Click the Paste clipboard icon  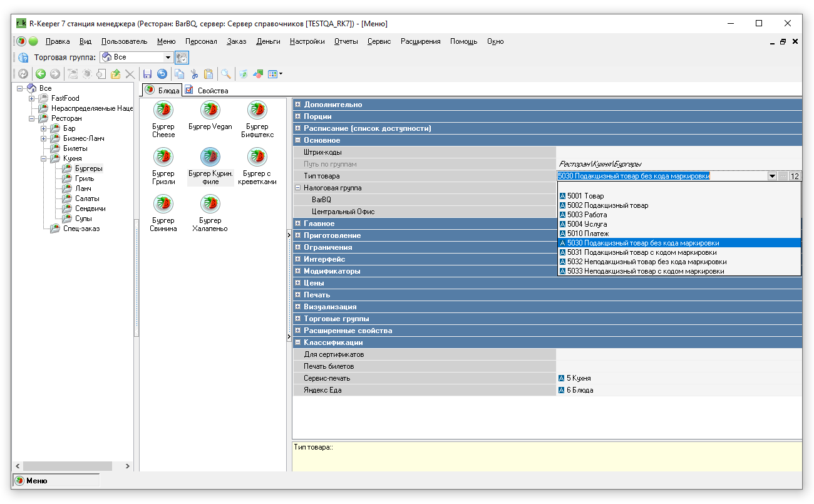[x=209, y=74]
